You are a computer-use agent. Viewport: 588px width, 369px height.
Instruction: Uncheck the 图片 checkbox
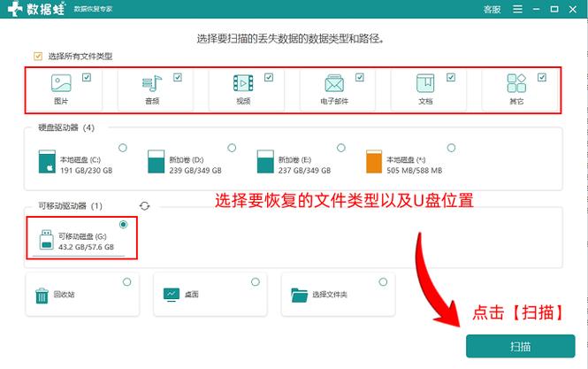point(87,77)
